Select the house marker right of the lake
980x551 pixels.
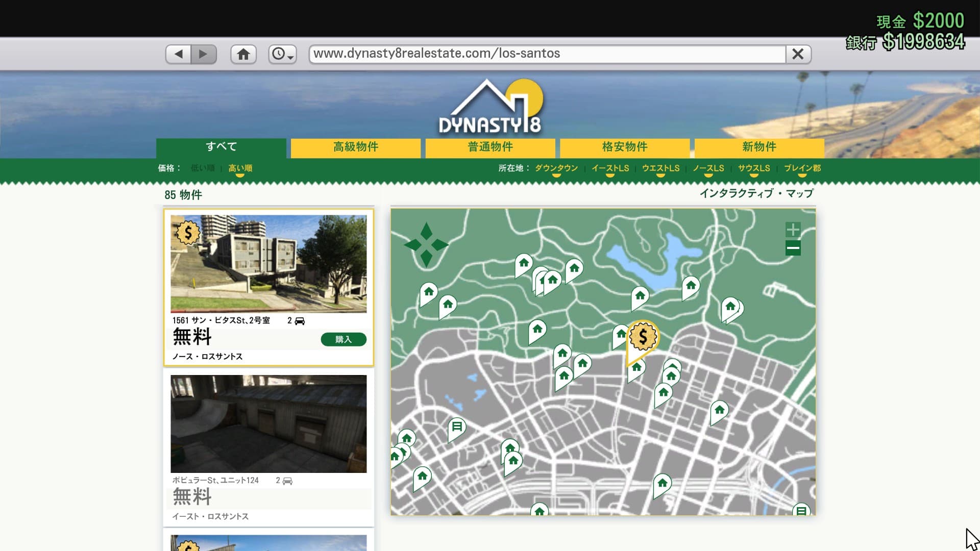[x=691, y=287]
